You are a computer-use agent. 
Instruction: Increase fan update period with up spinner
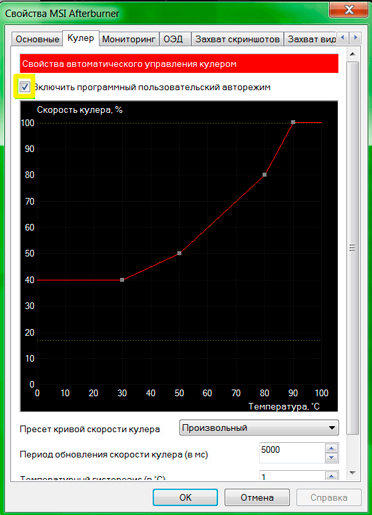click(332, 448)
